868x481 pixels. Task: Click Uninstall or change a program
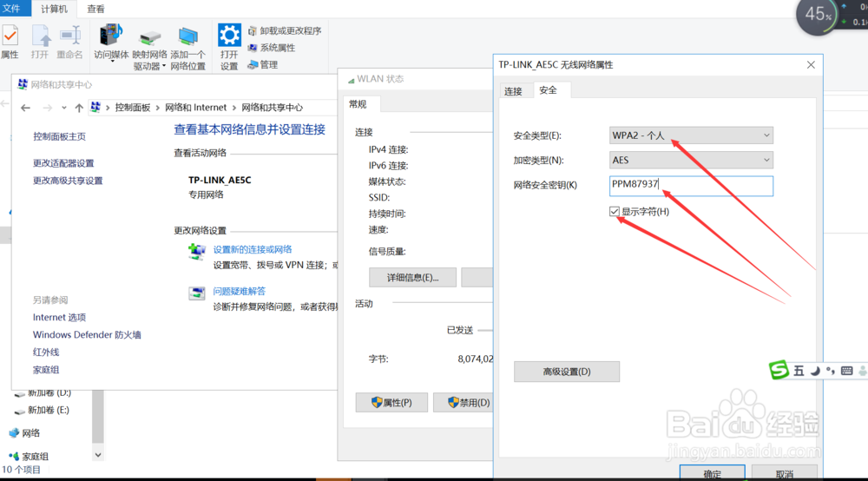285,30
